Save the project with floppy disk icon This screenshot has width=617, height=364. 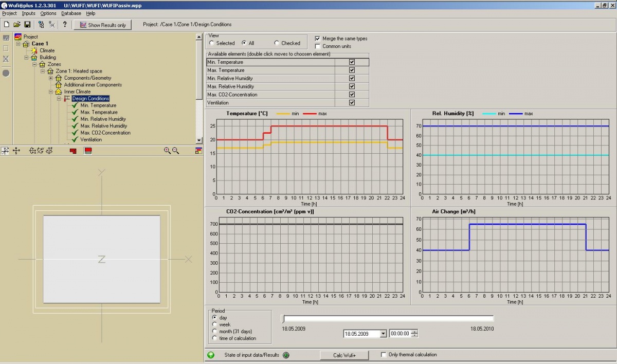click(27, 24)
